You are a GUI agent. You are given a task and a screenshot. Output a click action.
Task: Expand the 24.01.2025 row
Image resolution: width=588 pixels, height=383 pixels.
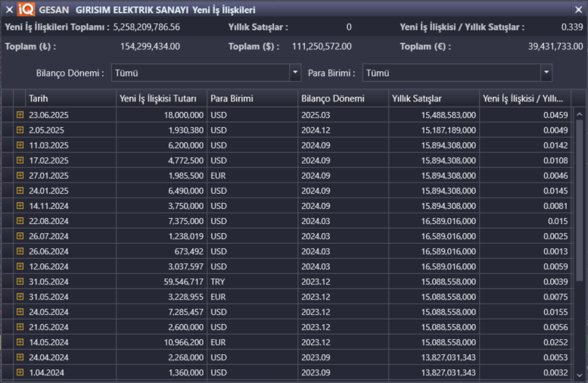20,191
